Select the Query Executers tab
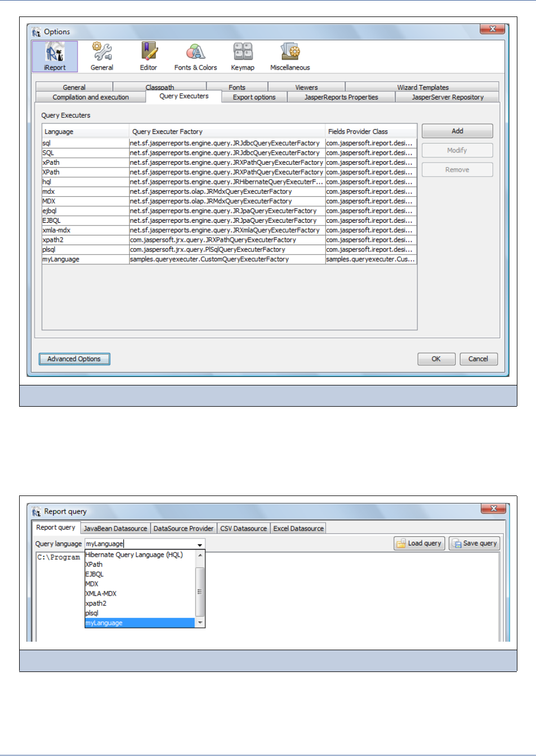 184,96
